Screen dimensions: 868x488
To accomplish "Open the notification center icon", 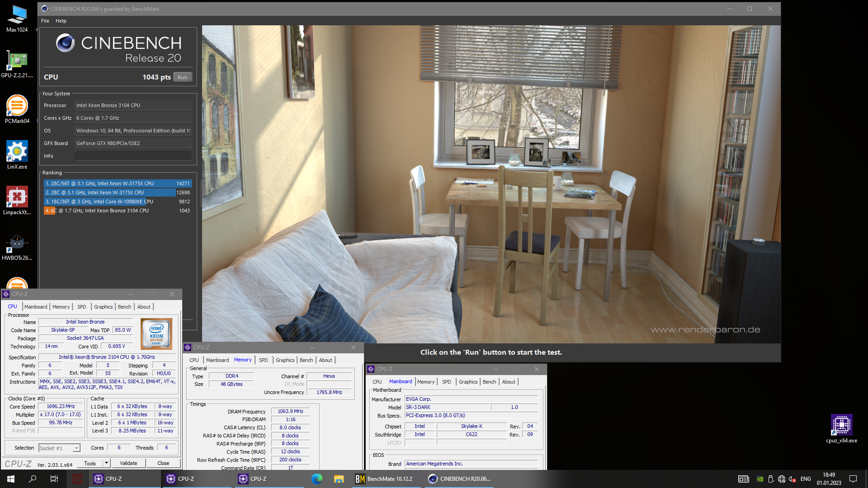I will [x=853, y=479].
